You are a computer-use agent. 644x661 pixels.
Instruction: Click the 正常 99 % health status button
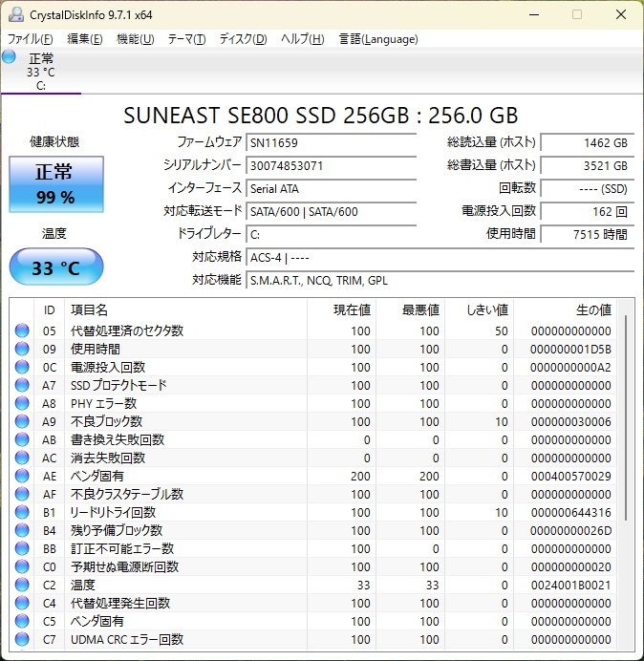pos(54,184)
